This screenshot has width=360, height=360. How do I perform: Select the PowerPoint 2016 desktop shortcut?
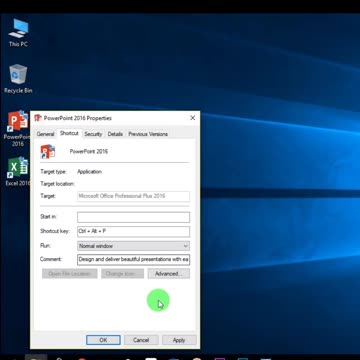click(17, 129)
